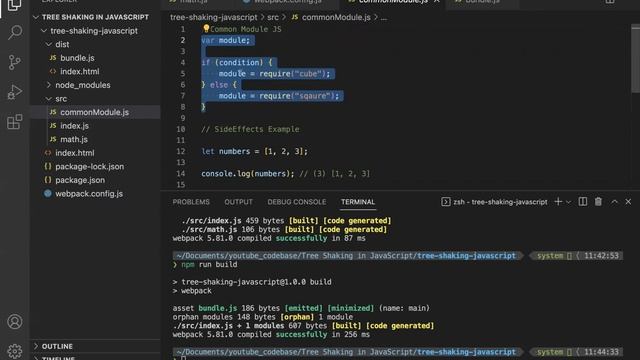The width and height of the screenshot is (640, 360).
Task: Click the "npm run build" terminal command
Action: [209, 264]
